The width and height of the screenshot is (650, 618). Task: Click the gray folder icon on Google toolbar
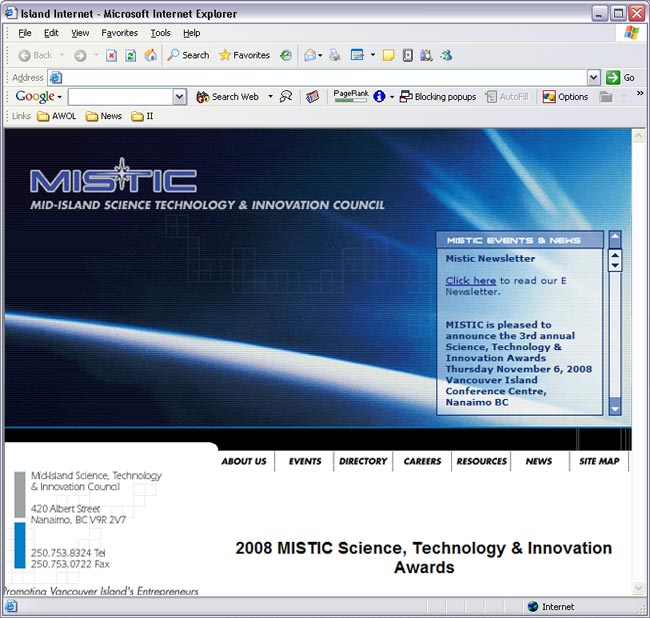(x=606, y=97)
